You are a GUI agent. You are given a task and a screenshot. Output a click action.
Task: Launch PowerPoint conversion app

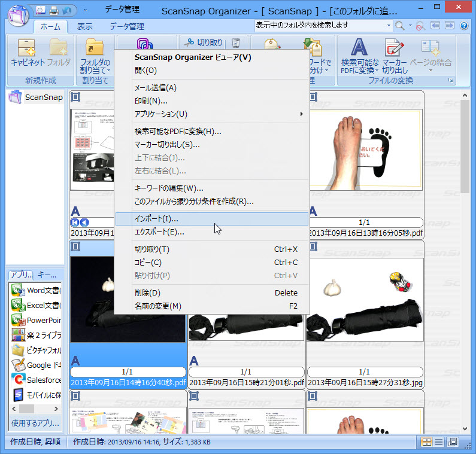[x=36, y=320]
